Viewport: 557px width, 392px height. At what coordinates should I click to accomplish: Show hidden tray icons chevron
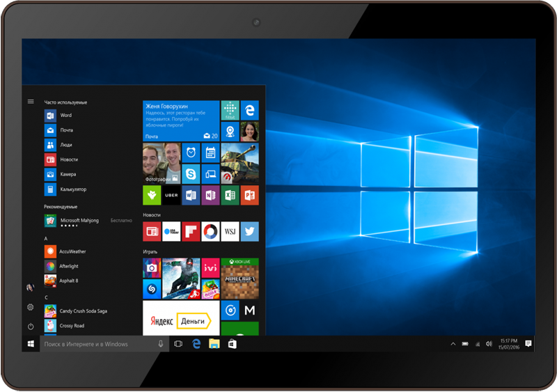453,344
